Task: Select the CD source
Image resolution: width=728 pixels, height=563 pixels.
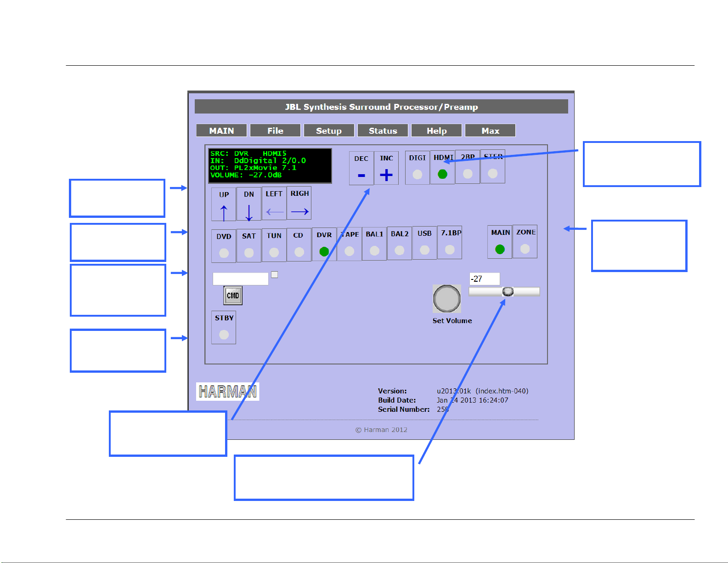Action: [x=299, y=245]
